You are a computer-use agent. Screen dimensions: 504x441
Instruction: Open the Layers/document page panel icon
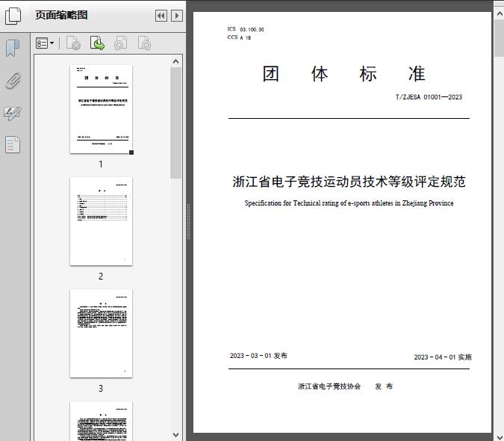tap(13, 144)
